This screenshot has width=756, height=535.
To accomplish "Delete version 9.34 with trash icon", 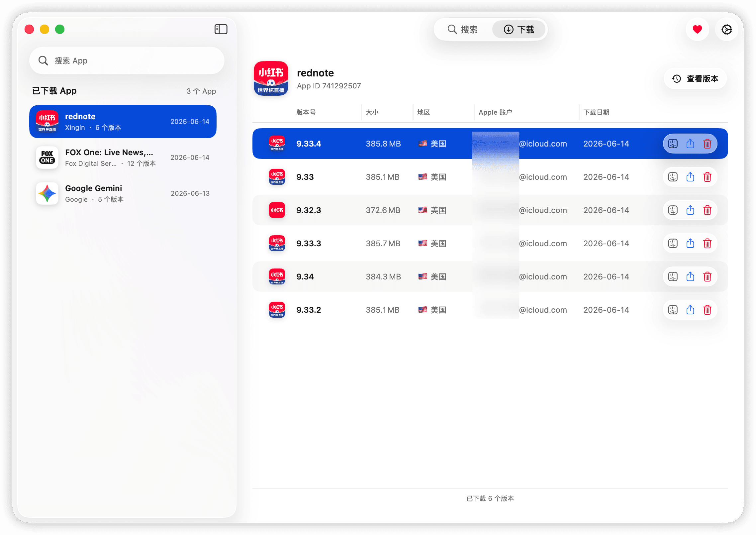I will click(707, 276).
